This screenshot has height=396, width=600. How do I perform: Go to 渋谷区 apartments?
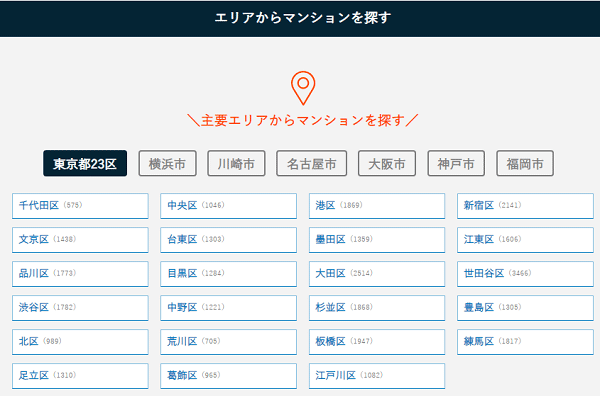[80, 308]
